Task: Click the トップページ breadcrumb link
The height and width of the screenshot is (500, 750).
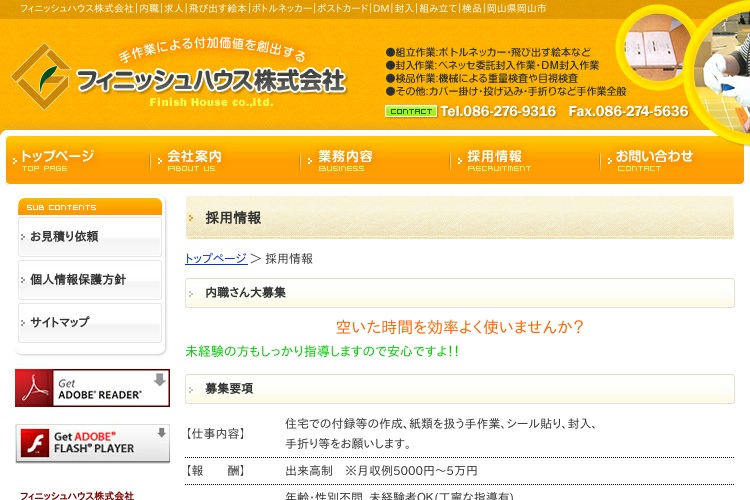Action: pos(215,258)
